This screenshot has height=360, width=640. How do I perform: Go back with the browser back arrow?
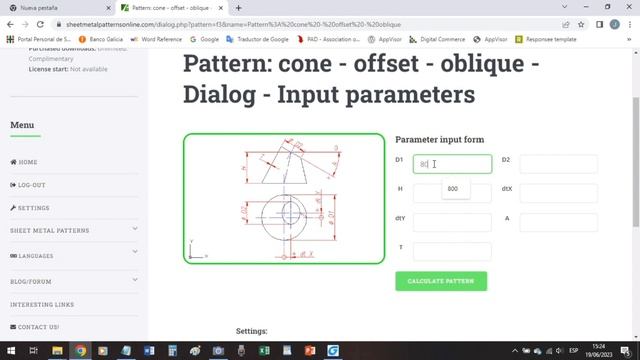pos(10,24)
